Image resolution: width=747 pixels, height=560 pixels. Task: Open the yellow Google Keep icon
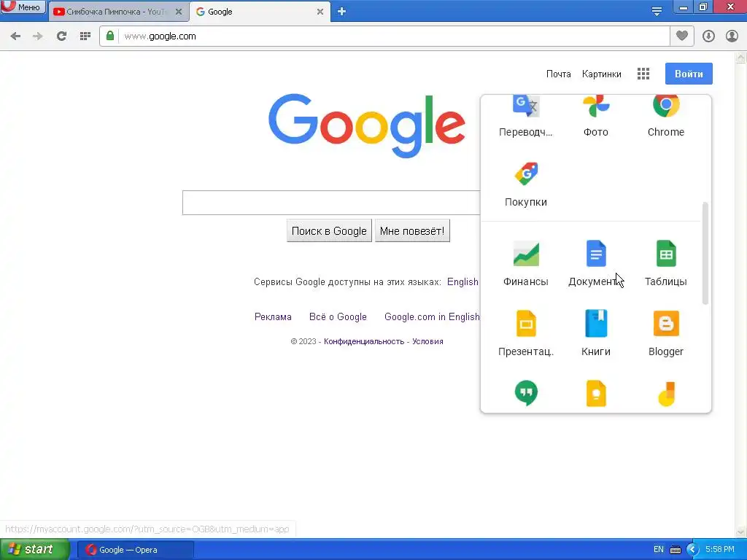(596, 393)
